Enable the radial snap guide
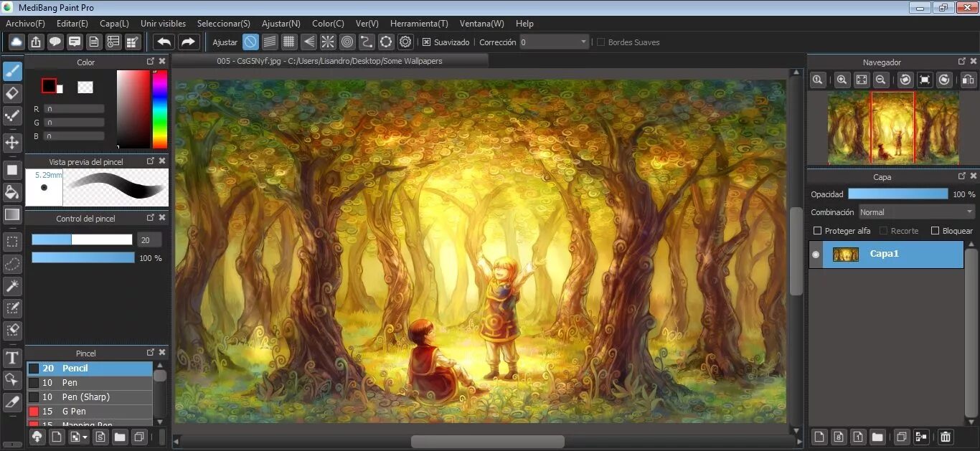The height and width of the screenshot is (451, 980). [328, 42]
